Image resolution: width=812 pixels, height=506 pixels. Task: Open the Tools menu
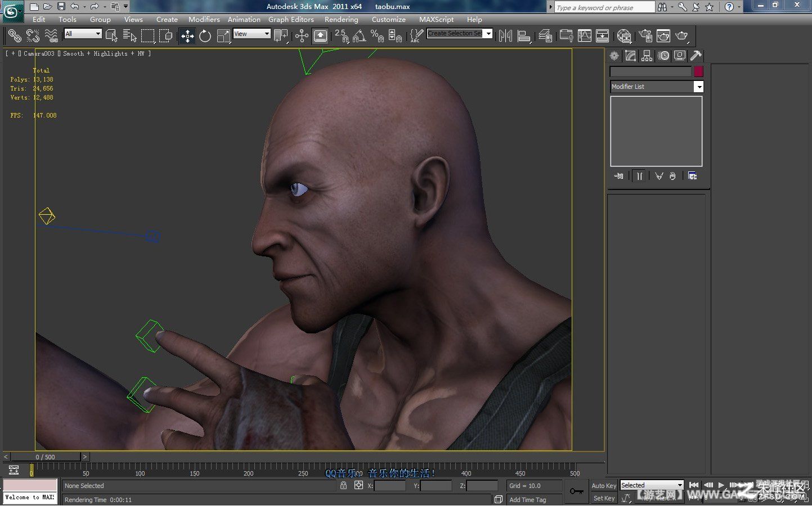pos(68,19)
